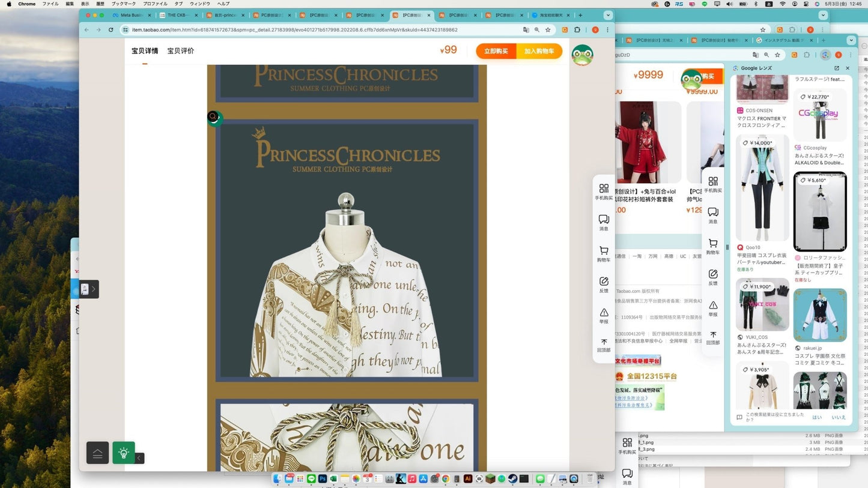Open Steam from the Dock

click(513, 479)
